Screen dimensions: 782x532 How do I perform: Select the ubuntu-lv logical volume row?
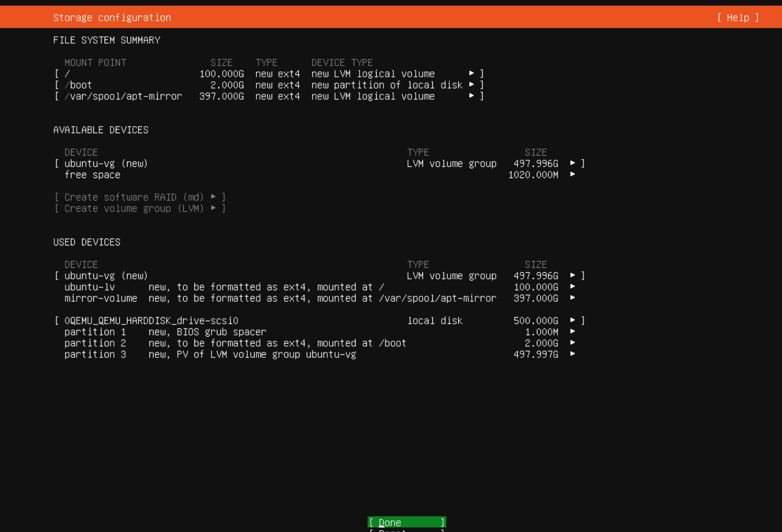pyautogui.click(x=320, y=287)
